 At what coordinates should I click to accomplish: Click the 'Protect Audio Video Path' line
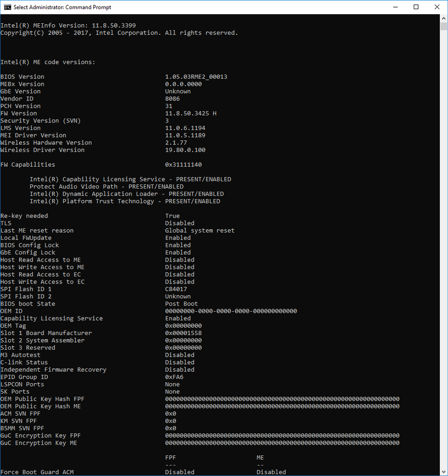click(x=106, y=187)
